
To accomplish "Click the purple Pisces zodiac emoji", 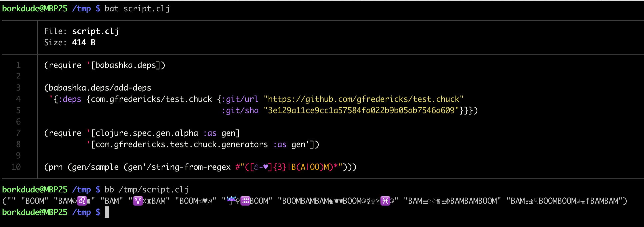I will pos(385,201).
